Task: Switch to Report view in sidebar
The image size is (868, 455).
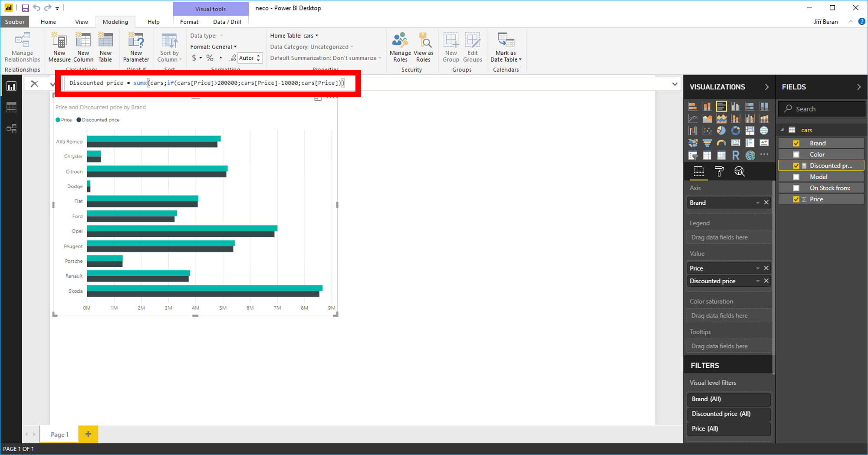Action: point(11,86)
